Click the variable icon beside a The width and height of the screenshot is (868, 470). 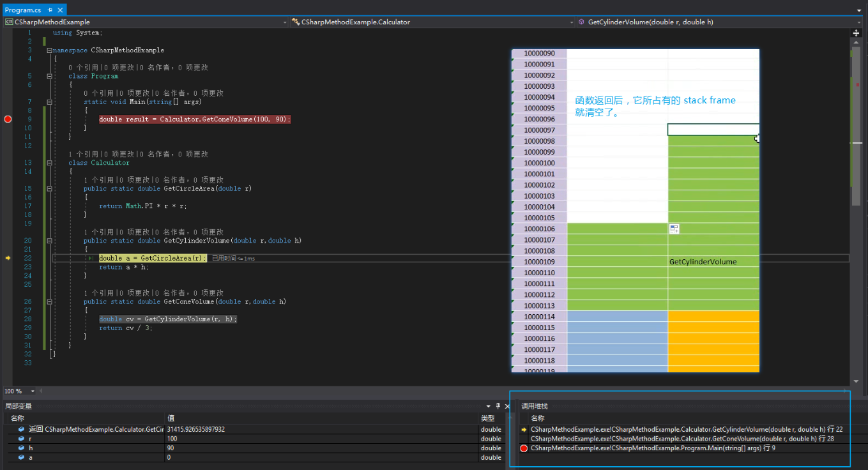point(22,457)
